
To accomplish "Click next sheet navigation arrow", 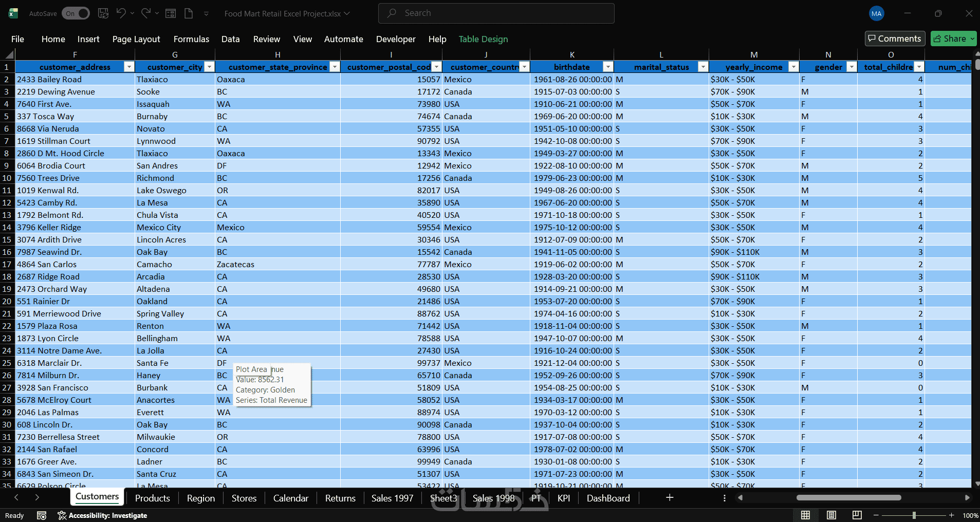I will pos(37,497).
